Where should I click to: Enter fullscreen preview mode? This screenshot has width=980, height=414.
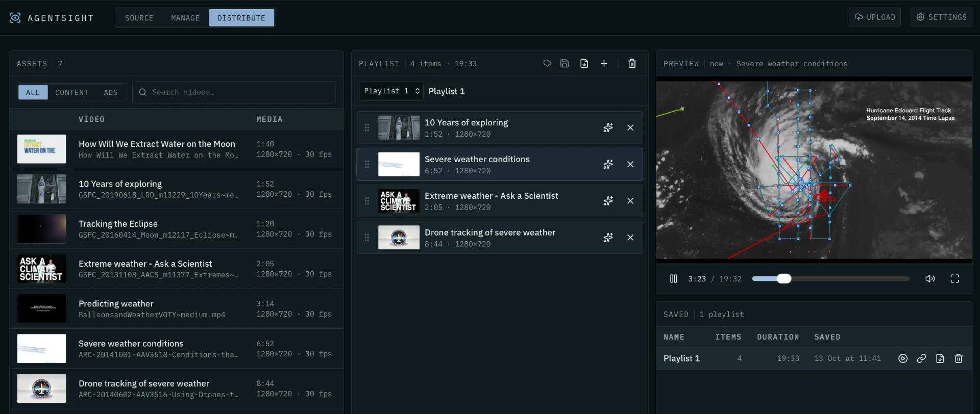pyautogui.click(x=955, y=279)
